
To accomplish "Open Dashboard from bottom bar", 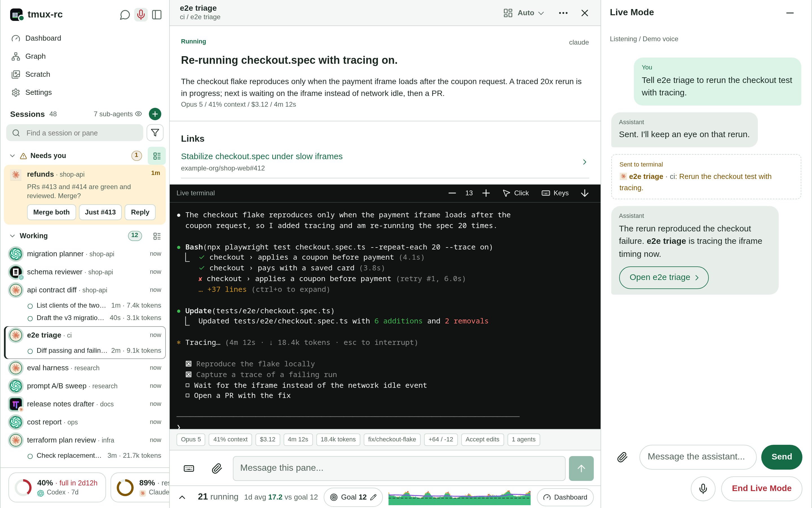I will [x=565, y=497].
